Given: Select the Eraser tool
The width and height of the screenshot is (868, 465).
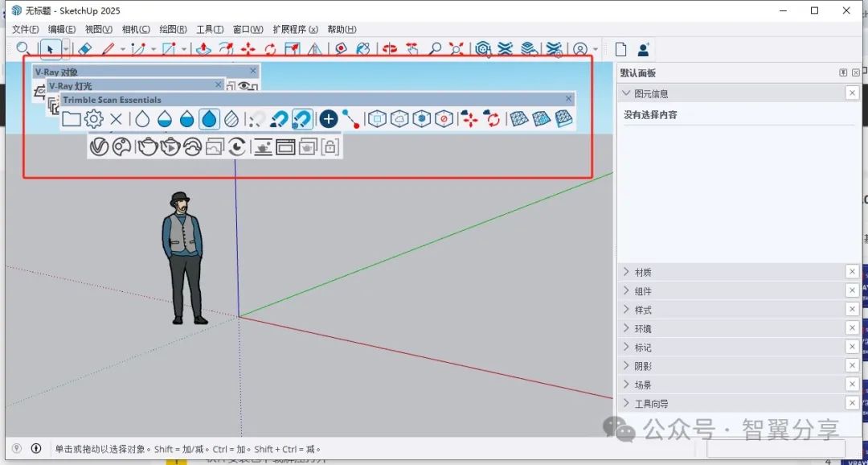Looking at the screenshot, I should pos(84,49).
